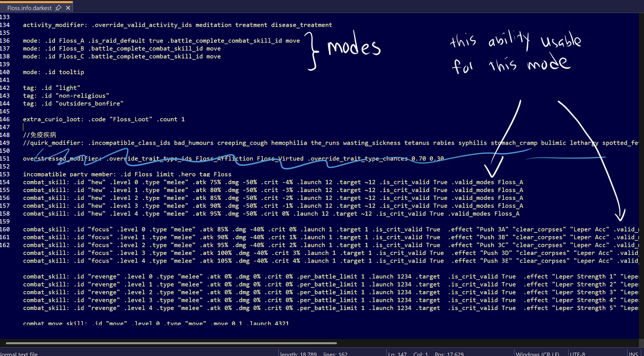This screenshot has height=356, width=644.
Task: Click the "focus" level 3 combat_skill line
Action: coord(331,253)
